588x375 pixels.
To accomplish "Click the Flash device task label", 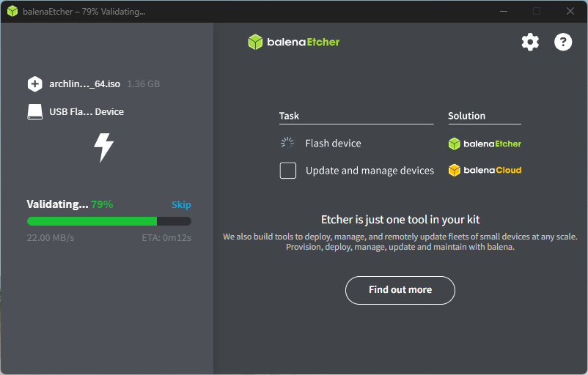I will [x=333, y=144].
